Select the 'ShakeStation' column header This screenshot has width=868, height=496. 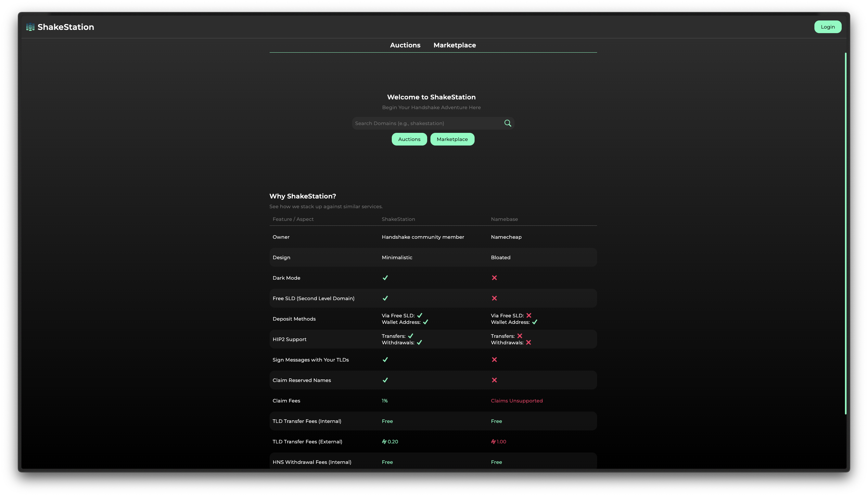coord(398,219)
